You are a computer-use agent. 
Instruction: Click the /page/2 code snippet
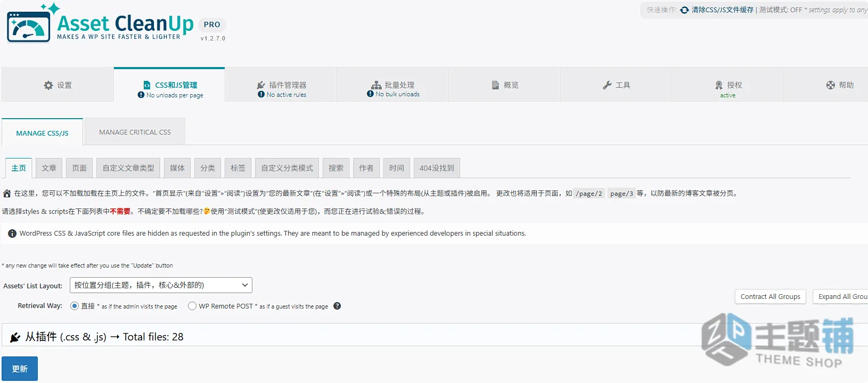(x=589, y=194)
